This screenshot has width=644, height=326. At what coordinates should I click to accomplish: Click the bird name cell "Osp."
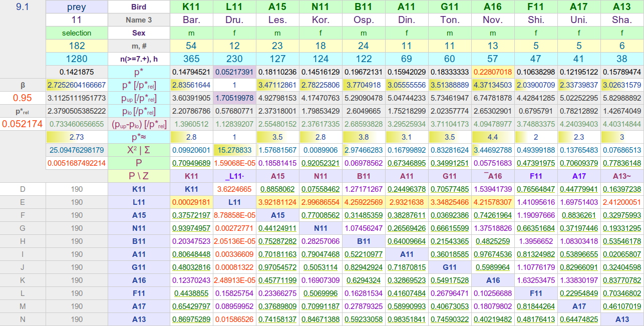click(x=364, y=20)
